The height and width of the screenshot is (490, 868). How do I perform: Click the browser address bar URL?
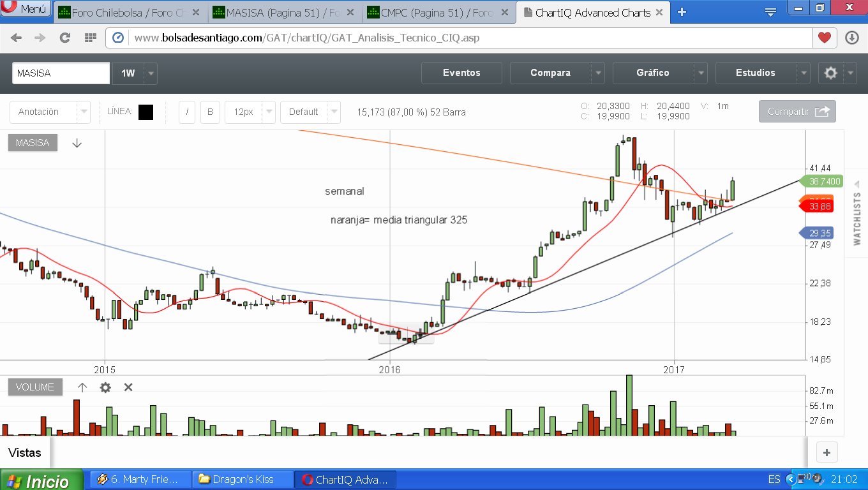pyautogui.click(x=306, y=38)
